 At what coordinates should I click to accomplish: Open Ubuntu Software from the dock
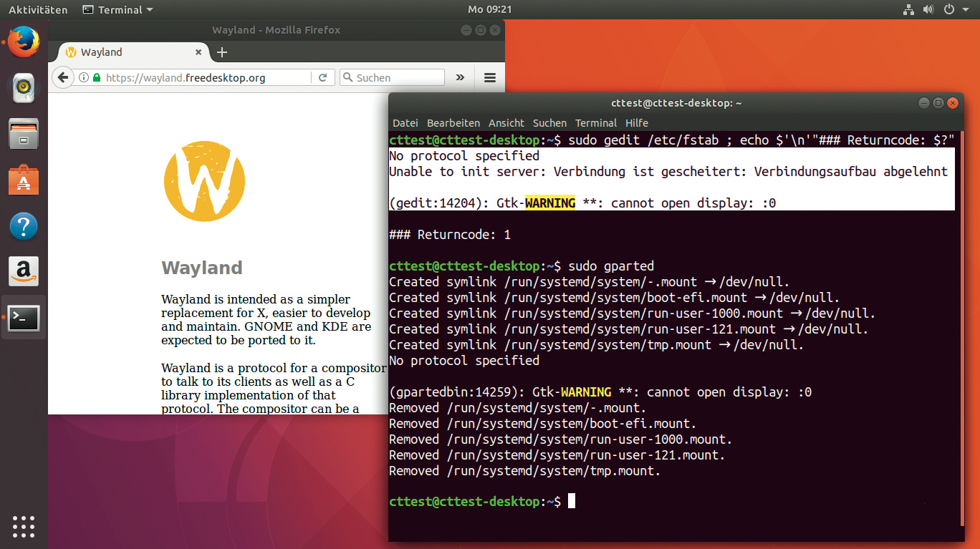point(24,180)
